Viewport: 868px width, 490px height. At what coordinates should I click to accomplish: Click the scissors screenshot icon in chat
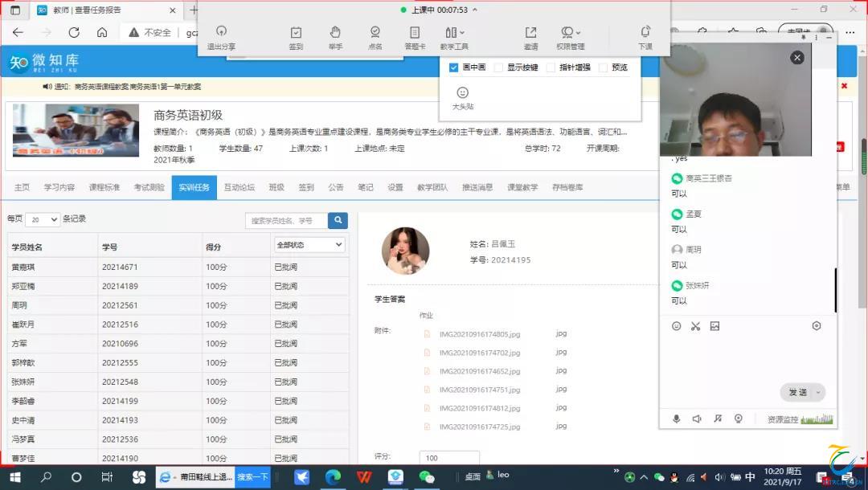coord(695,326)
